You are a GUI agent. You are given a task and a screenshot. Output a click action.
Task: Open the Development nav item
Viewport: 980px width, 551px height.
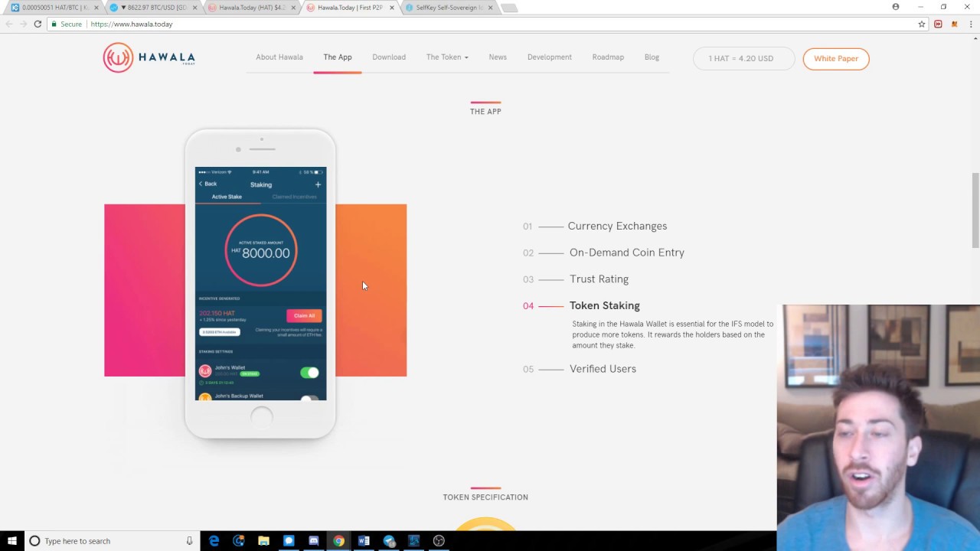(x=550, y=57)
